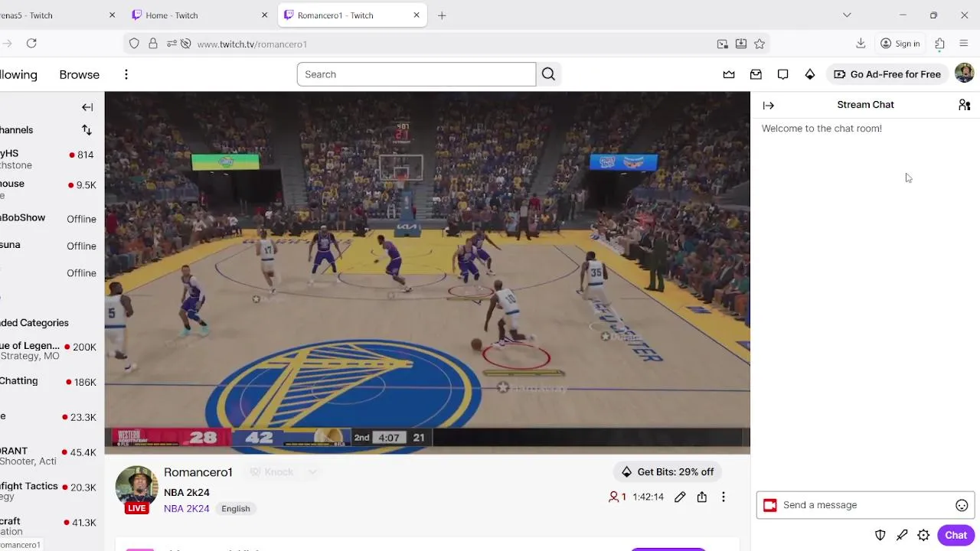Screen dimensions: 980x551
Task: Click Get Bits: 29% off button
Action: [667, 471]
